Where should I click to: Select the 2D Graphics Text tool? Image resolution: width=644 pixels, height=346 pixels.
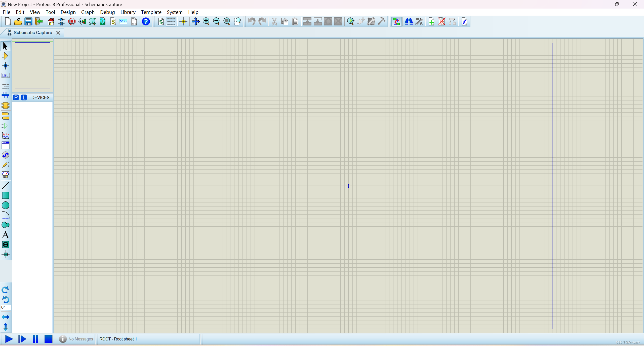coord(5,235)
